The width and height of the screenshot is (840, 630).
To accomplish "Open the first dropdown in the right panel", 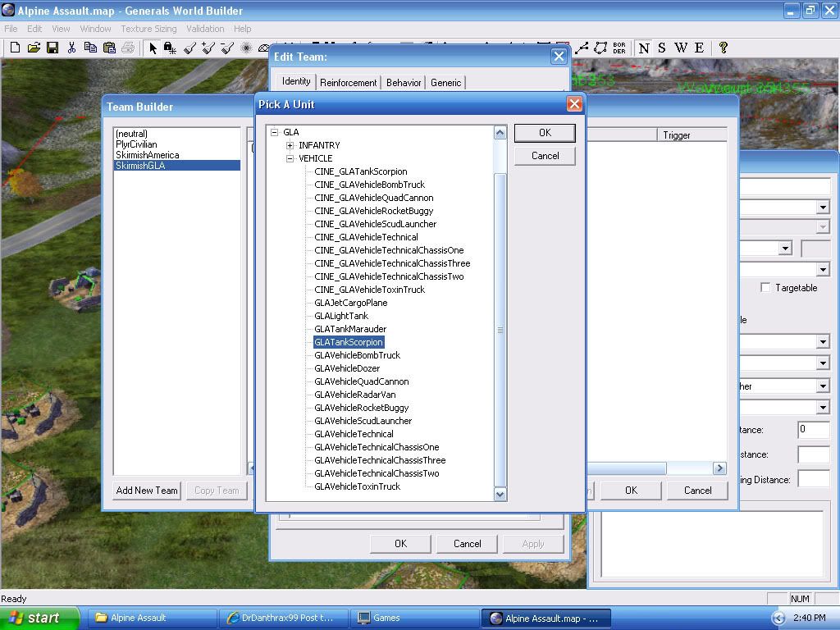I will pyautogui.click(x=823, y=208).
